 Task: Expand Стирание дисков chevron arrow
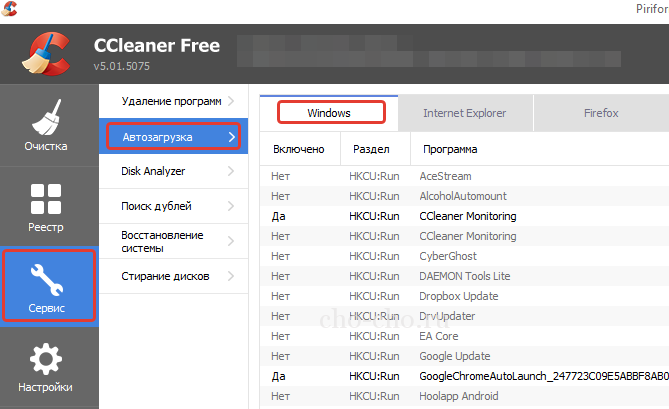[x=231, y=276]
